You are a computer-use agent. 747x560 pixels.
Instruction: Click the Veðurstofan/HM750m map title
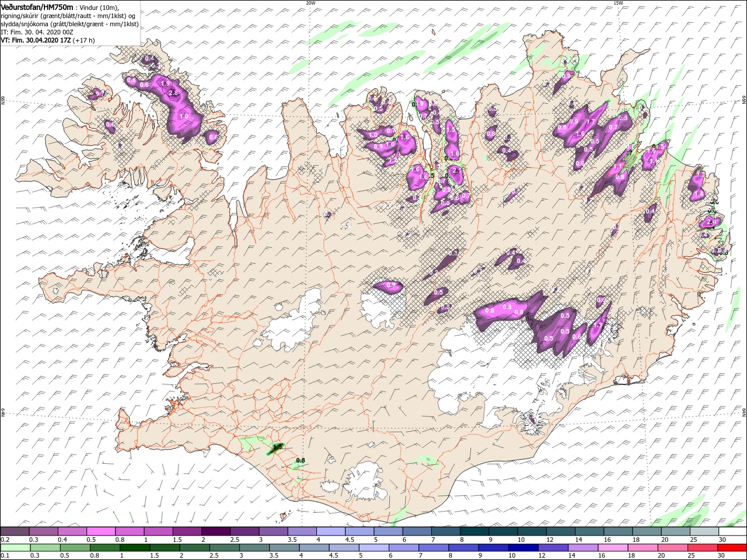37,6
